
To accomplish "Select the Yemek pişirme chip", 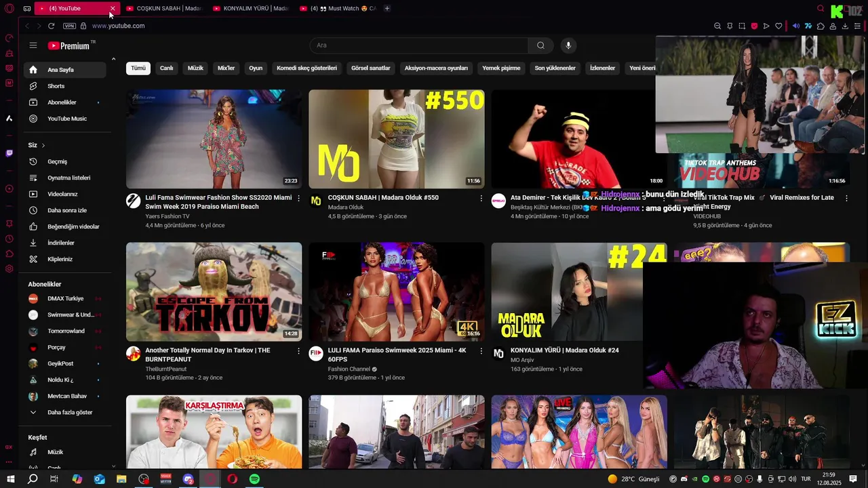I will click(501, 68).
